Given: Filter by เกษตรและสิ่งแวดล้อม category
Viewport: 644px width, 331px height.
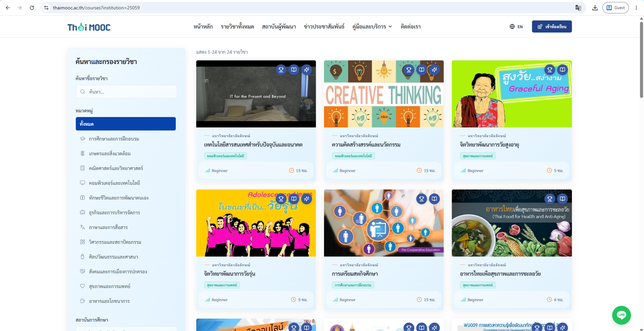Looking at the screenshot, I should point(126,154).
